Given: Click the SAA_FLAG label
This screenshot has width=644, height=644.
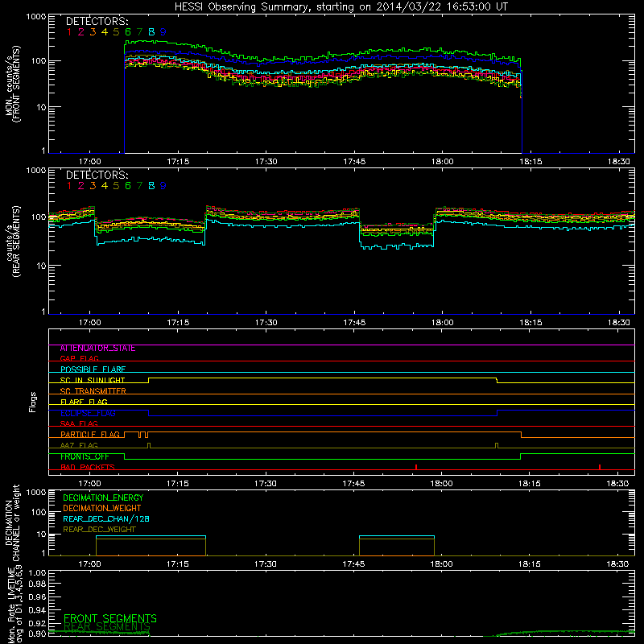Looking at the screenshot, I should (x=79, y=423).
